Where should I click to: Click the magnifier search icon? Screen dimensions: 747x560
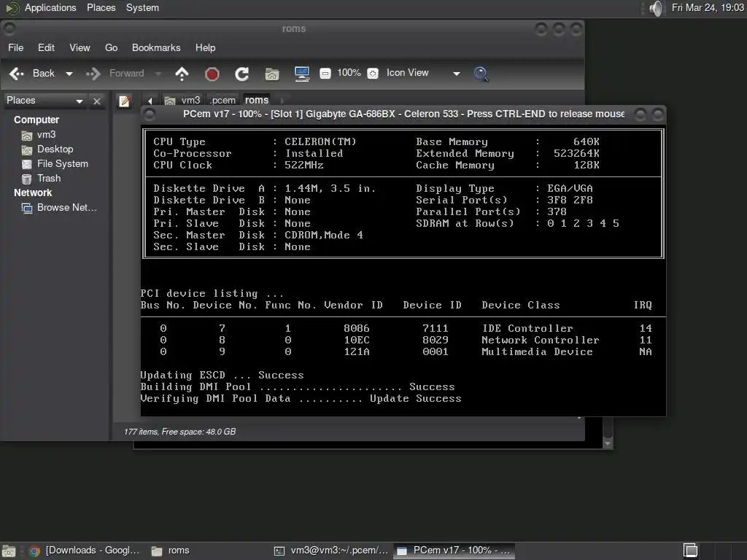tap(481, 74)
